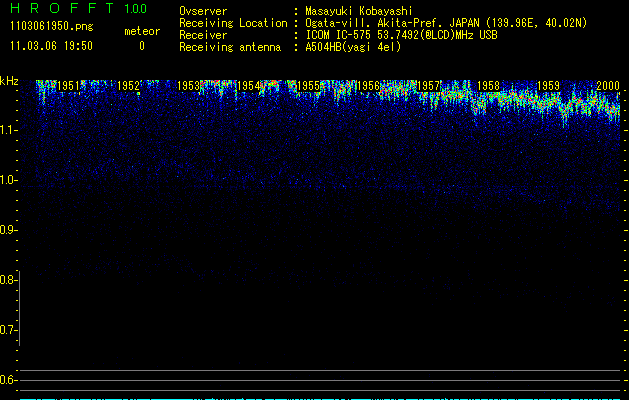Click the date stamp 11.03.06 19:50

[x=51, y=46]
